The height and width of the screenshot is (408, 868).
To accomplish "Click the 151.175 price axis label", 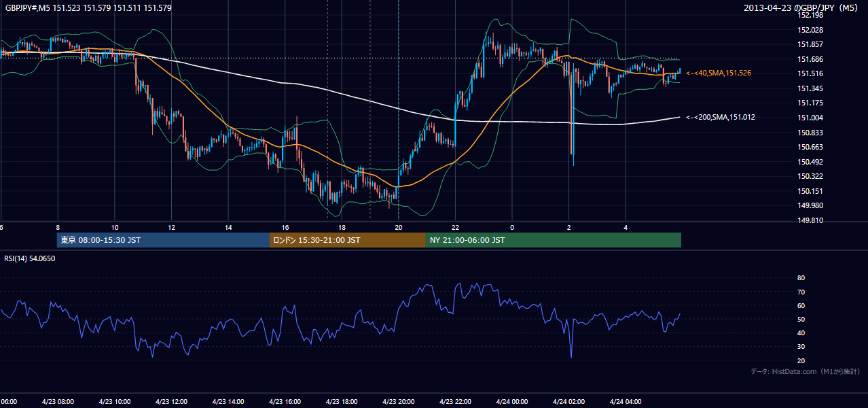I will (810, 103).
